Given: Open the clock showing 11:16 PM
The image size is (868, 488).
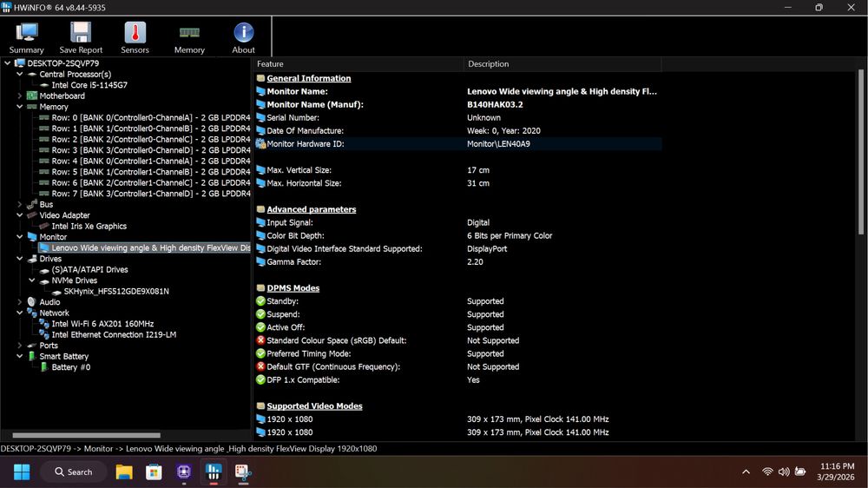Looking at the screenshot, I should 837,472.
